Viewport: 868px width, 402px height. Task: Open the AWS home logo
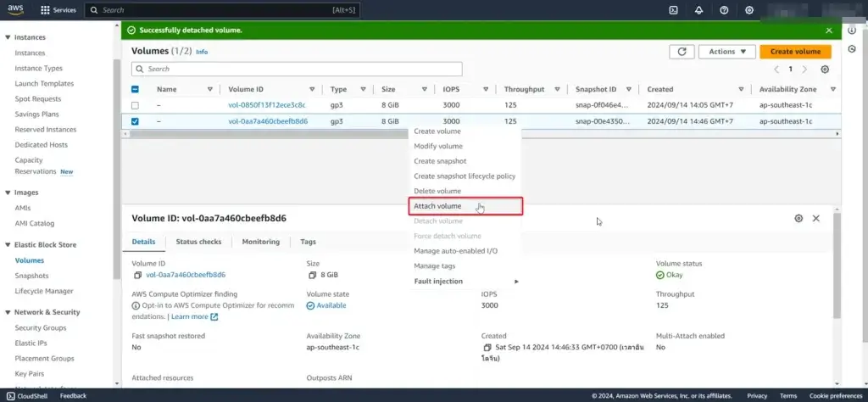pos(15,9)
